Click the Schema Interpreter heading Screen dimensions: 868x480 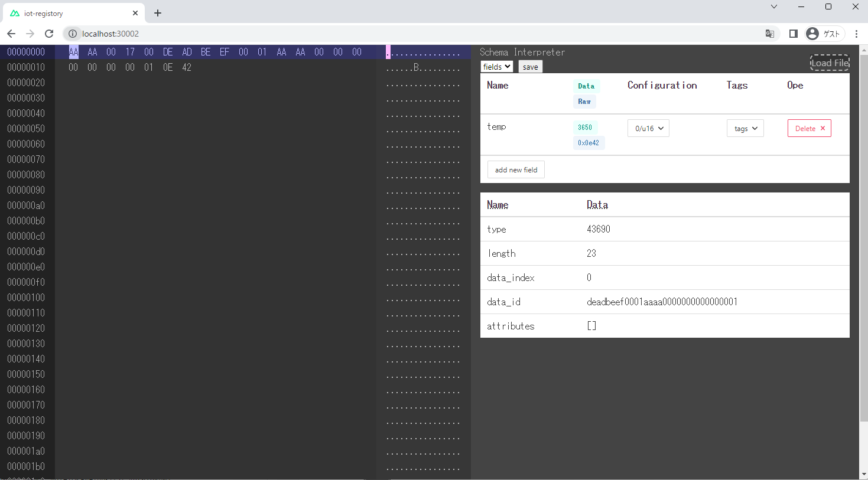click(x=522, y=52)
